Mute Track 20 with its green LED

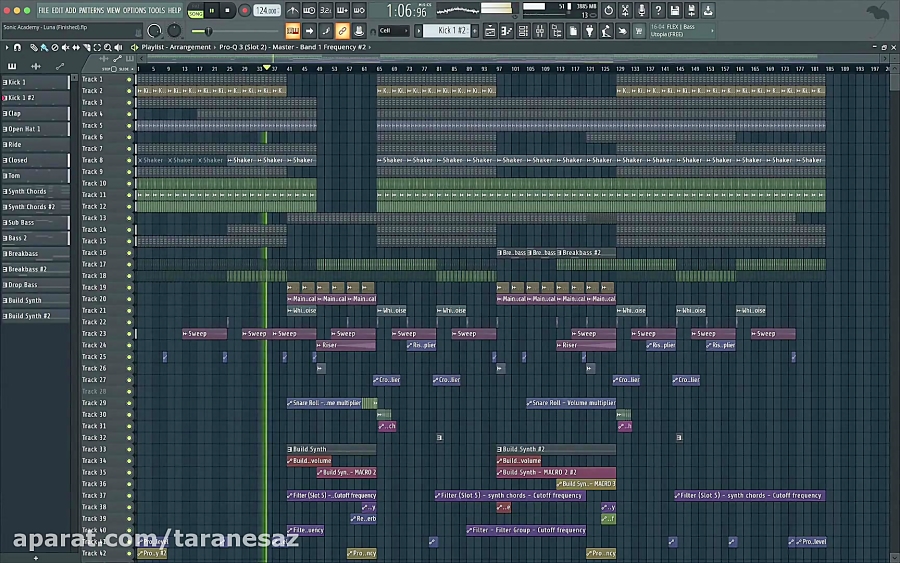[129, 299]
